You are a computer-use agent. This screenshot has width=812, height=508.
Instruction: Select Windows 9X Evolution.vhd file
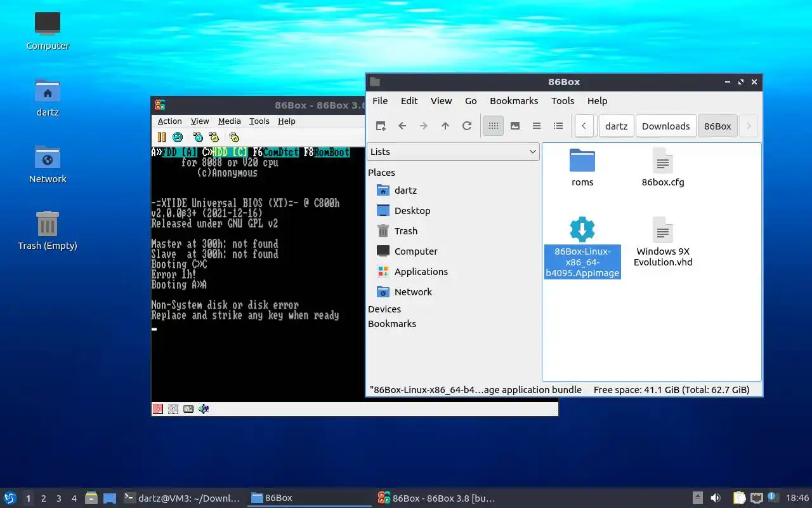(x=663, y=242)
